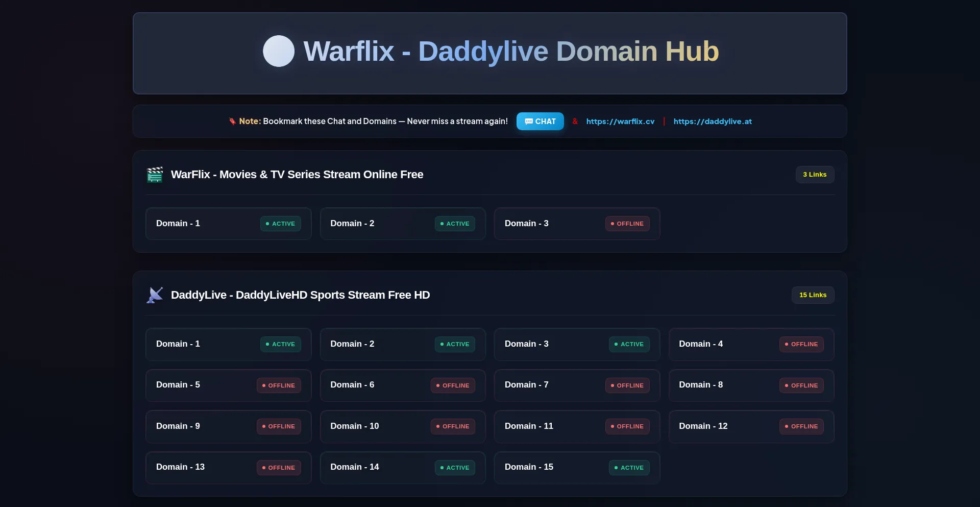Viewport: 980px width, 507px height.
Task: Open the https://daddylive.at link
Action: (713, 122)
